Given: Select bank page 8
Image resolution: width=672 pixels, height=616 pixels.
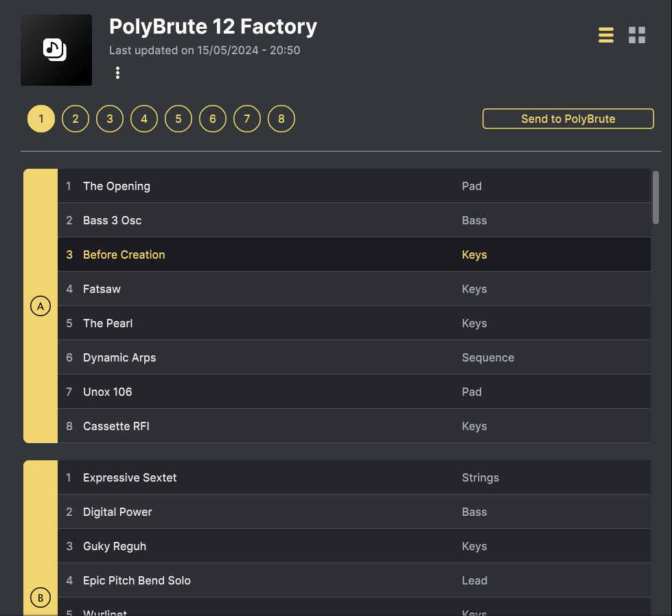Looking at the screenshot, I should point(281,119).
